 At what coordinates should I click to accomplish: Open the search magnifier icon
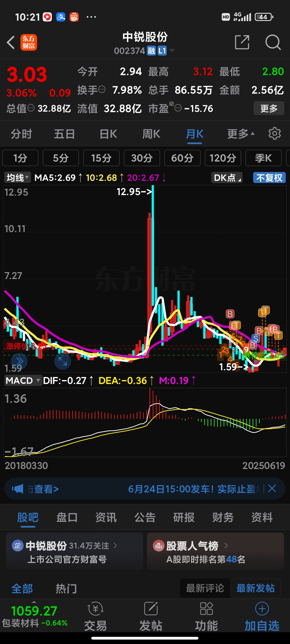click(x=273, y=42)
